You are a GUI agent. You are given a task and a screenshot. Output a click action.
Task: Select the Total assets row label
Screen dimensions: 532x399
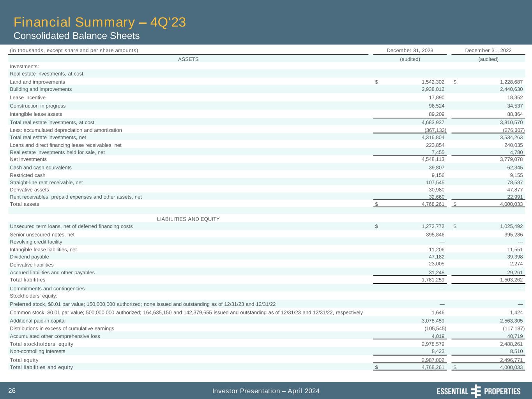click(25, 204)
